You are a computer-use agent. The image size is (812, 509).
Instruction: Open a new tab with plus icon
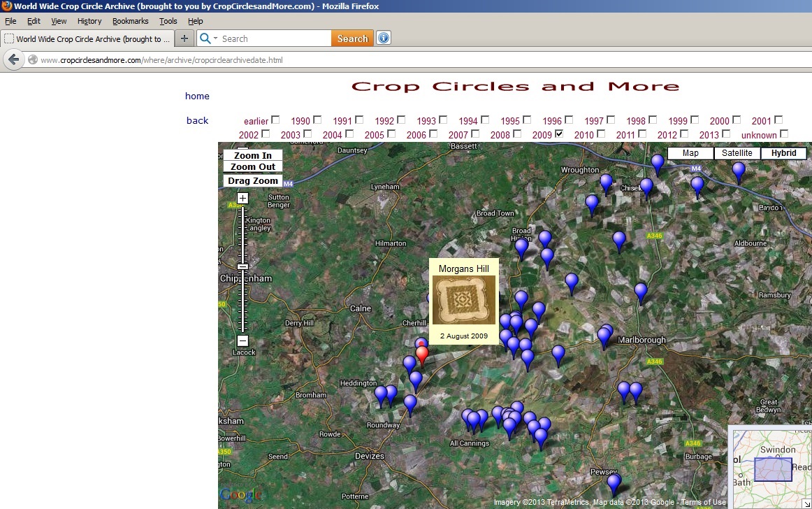click(x=184, y=38)
